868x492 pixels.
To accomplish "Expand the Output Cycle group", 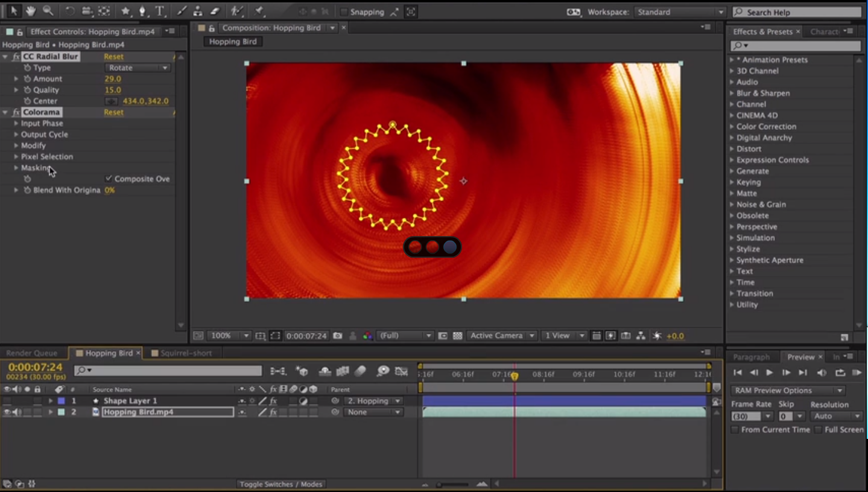I will pyautogui.click(x=16, y=135).
